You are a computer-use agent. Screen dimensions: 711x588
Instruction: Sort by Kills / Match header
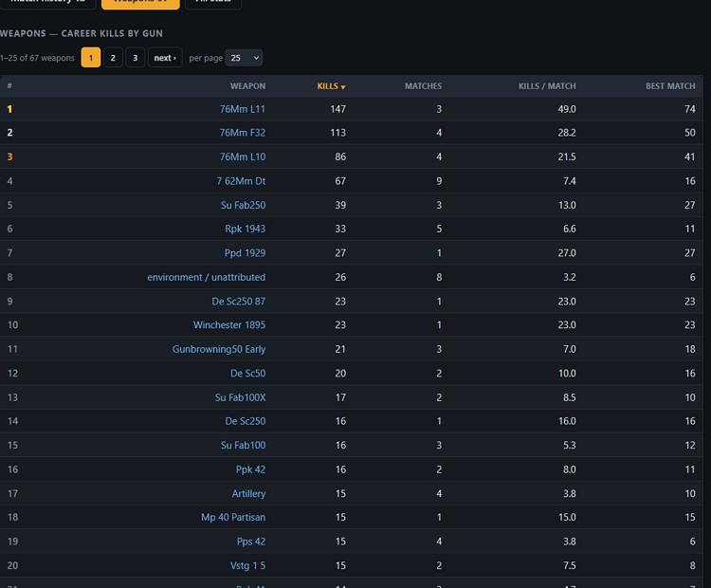click(x=547, y=86)
